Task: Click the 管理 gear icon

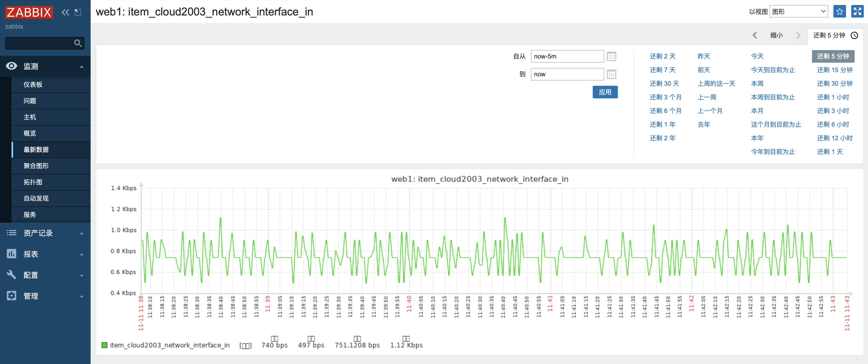Action: 12,296
